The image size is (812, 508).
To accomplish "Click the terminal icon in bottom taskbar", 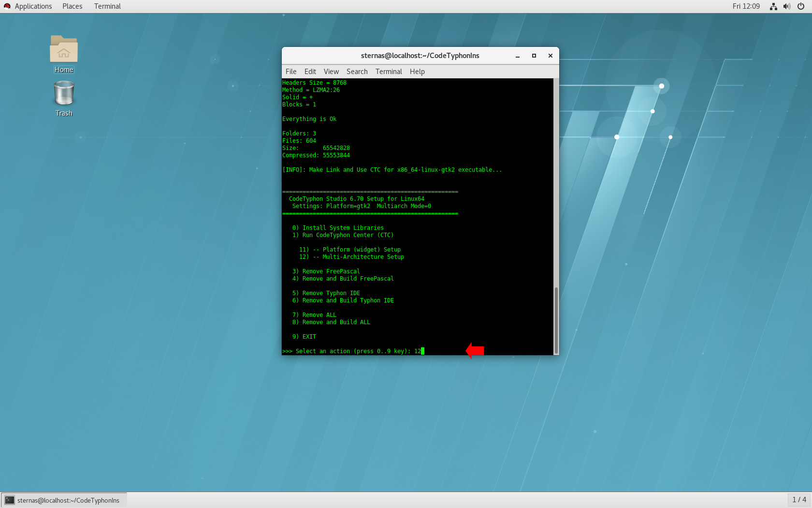I will point(10,500).
